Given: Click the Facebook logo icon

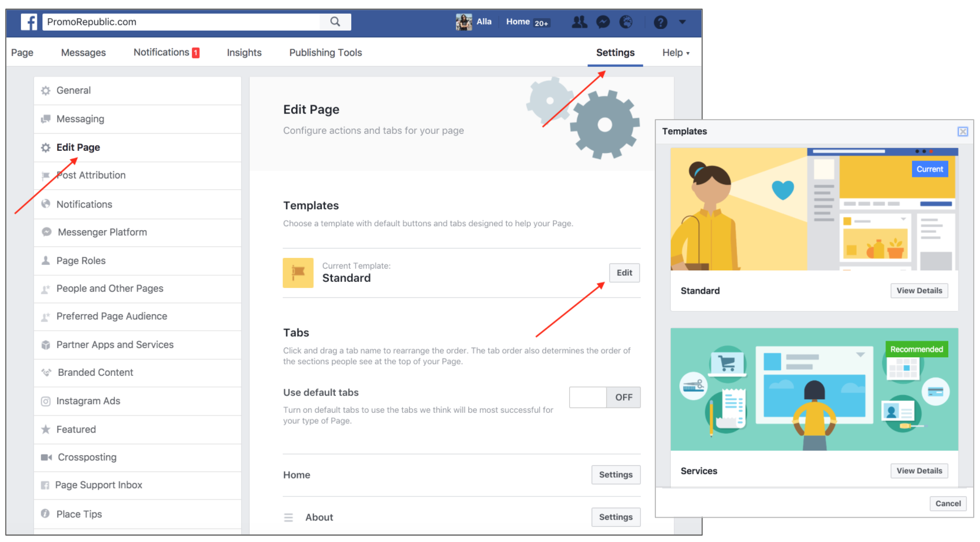Looking at the screenshot, I should [29, 22].
